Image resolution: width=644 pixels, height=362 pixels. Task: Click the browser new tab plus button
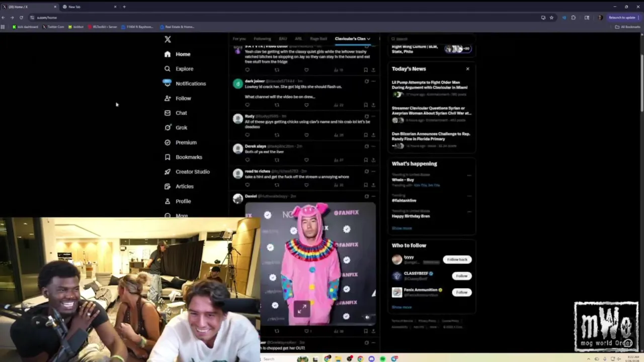click(124, 7)
